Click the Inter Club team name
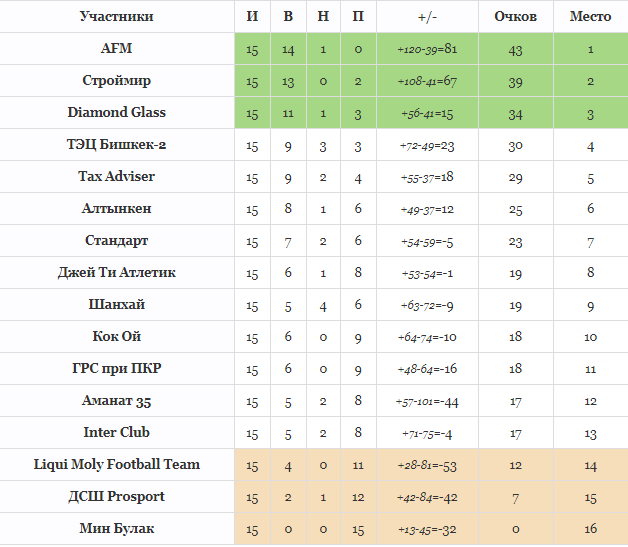The image size is (628, 547). pyautogui.click(x=117, y=433)
